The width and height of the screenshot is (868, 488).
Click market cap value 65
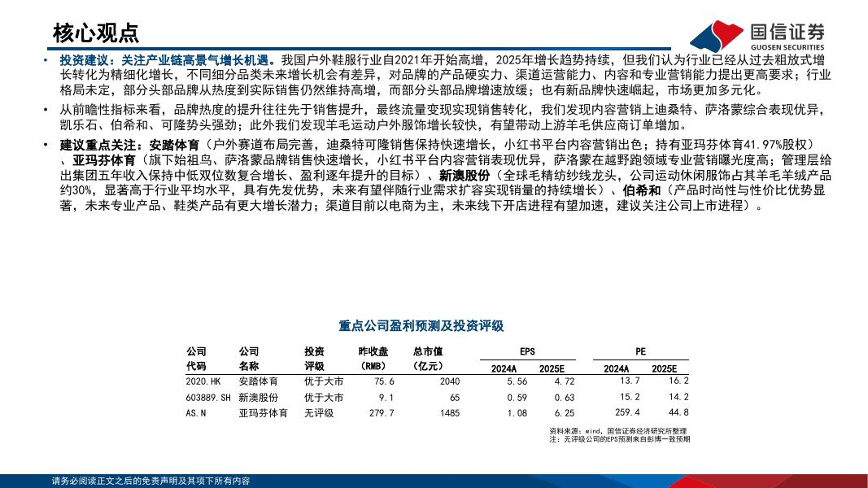click(455, 397)
